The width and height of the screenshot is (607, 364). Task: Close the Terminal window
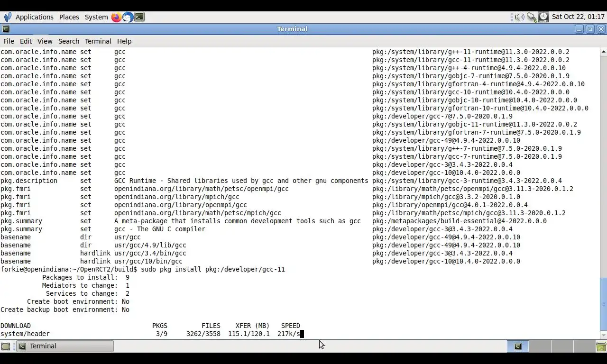(x=601, y=29)
